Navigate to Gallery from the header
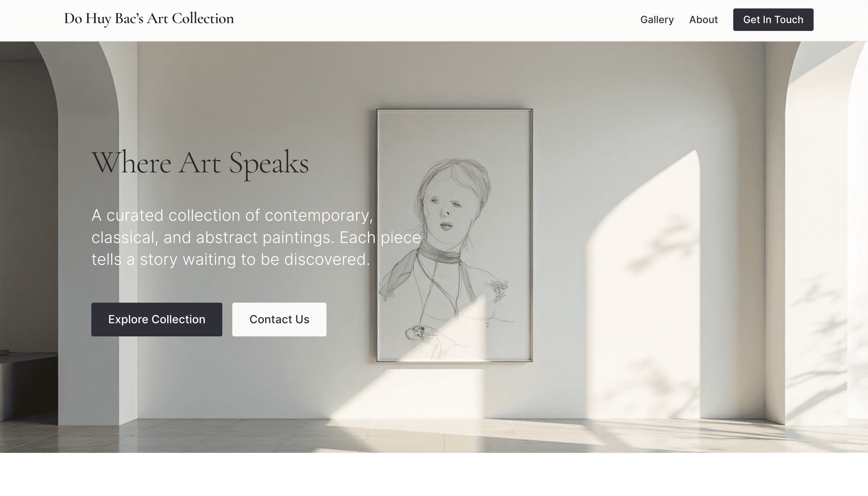Viewport: 868px width, 496px height. click(x=657, y=19)
